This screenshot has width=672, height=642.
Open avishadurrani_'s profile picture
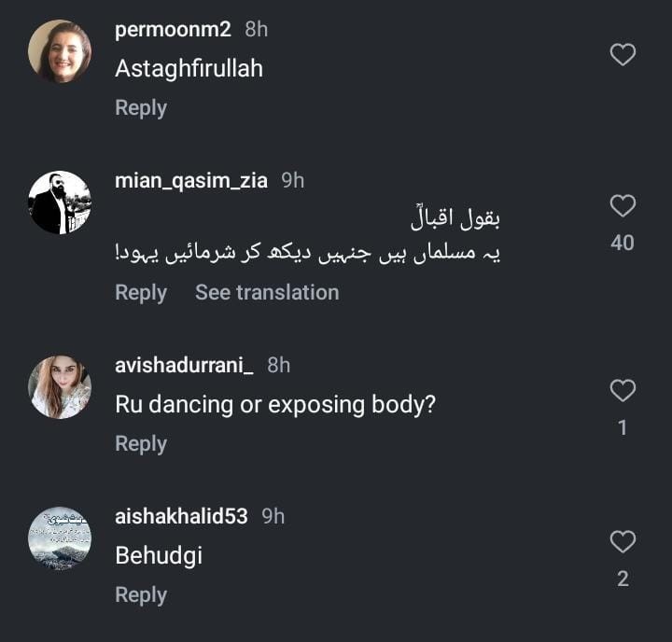(x=60, y=386)
